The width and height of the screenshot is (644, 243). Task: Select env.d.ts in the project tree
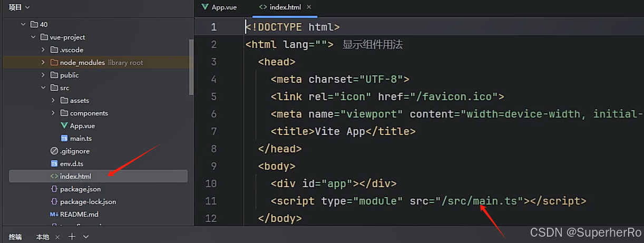pos(72,163)
